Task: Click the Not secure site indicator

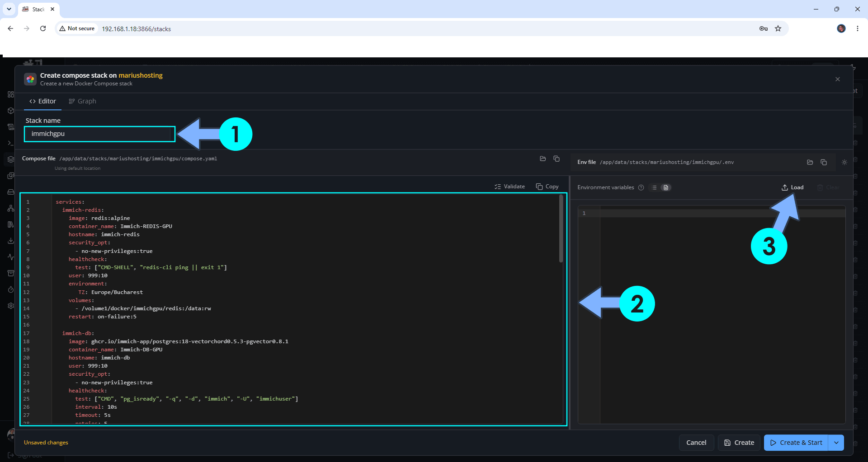Action: pyautogui.click(x=77, y=28)
